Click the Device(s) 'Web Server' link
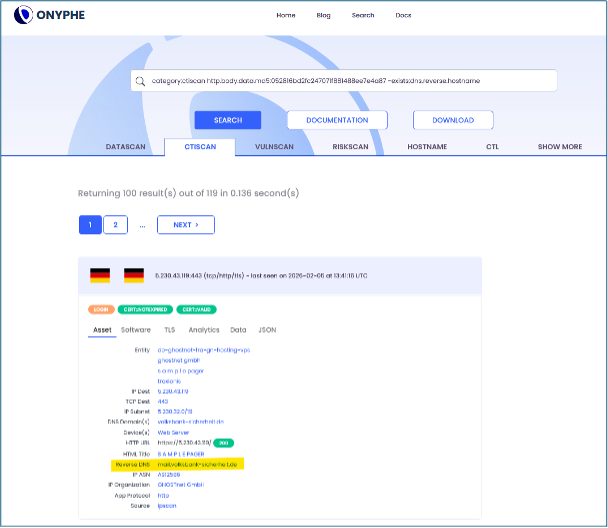Viewport: 608px width, 528px height. 173,433
